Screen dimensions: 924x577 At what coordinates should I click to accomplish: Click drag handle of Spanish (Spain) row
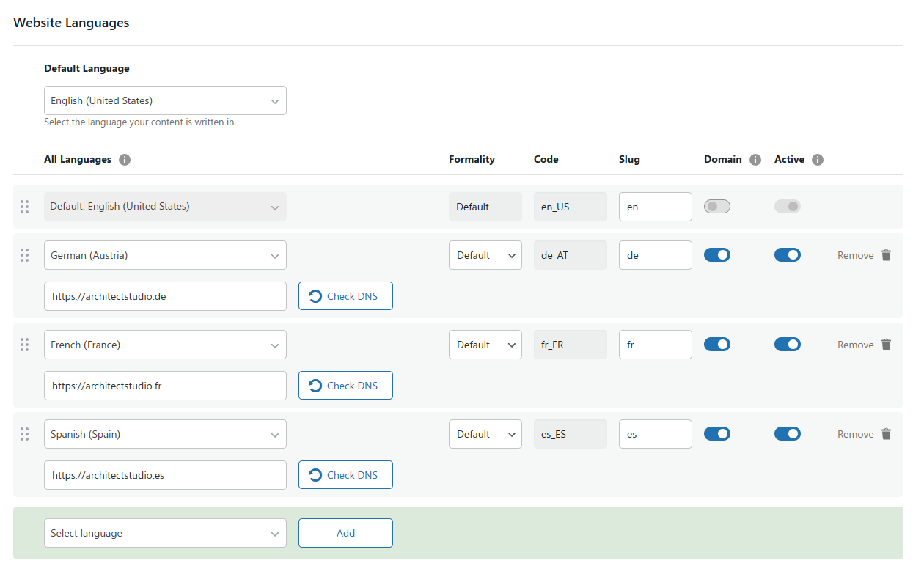24,434
